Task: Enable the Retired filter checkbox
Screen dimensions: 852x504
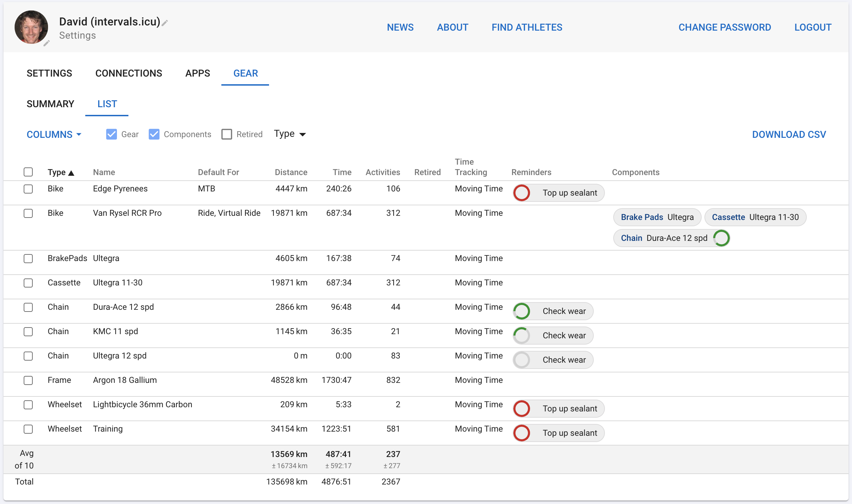Action: coord(227,134)
